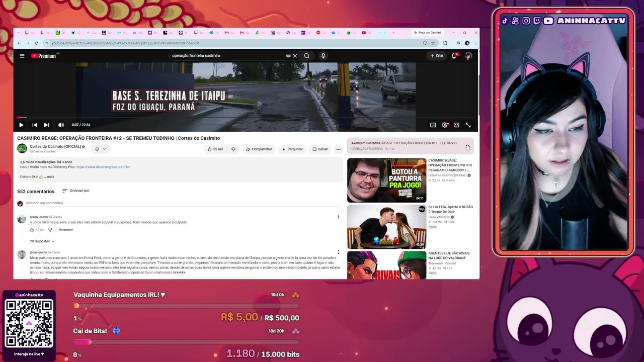This screenshot has height=362, width=644.
Task: Open YouTube notifications bell
Action: click(454, 56)
